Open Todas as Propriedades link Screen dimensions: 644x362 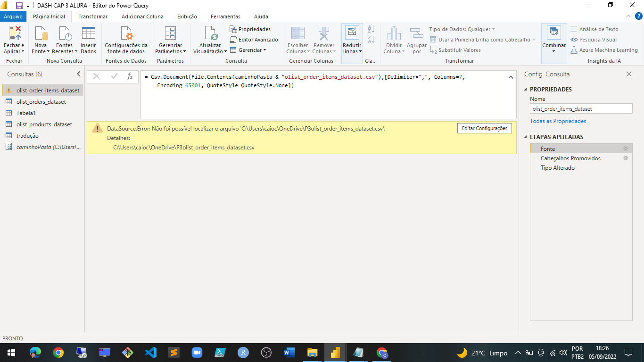[558, 121]
